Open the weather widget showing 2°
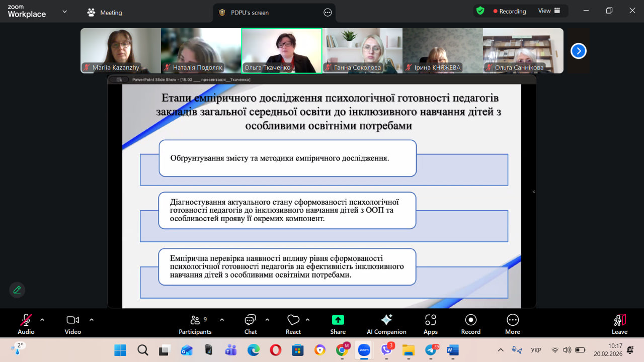644x362 pixels. click(17, 348)
